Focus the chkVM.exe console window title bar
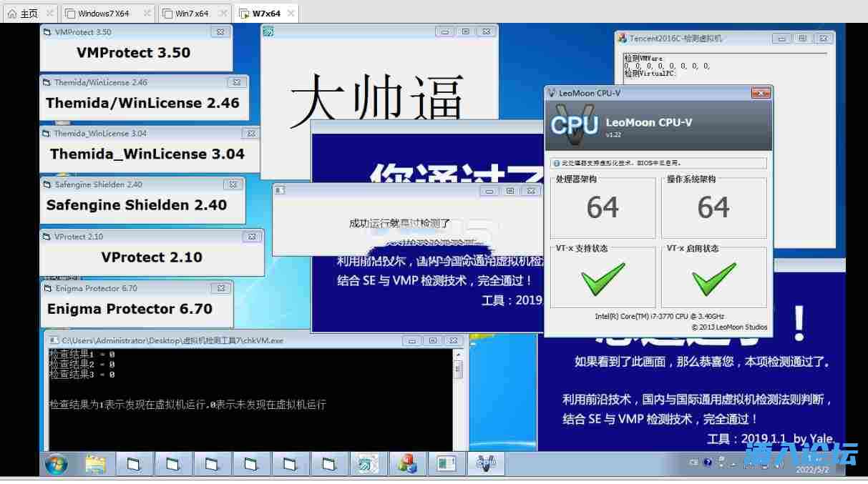 [215, 340]
